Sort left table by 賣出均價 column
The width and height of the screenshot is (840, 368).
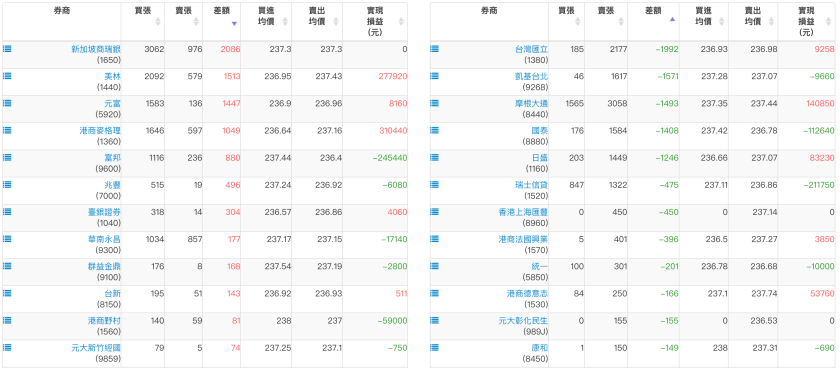coord(317,21)
